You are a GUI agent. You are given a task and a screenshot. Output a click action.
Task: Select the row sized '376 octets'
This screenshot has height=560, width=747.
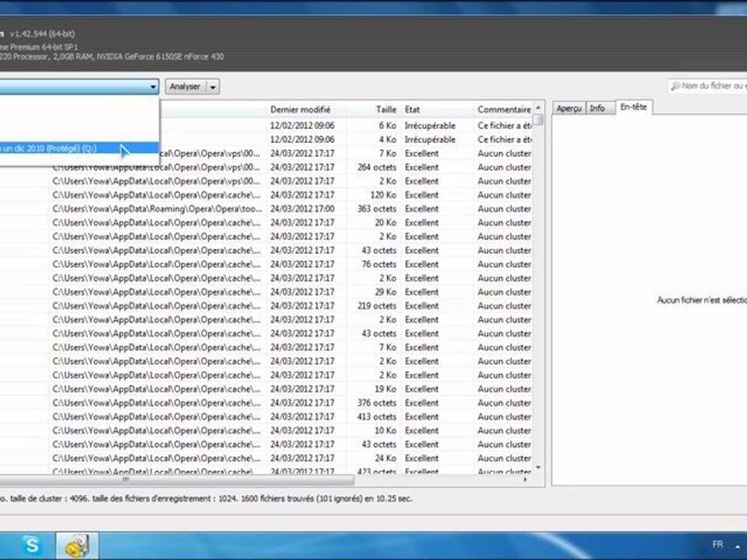[x=266, y=402]
